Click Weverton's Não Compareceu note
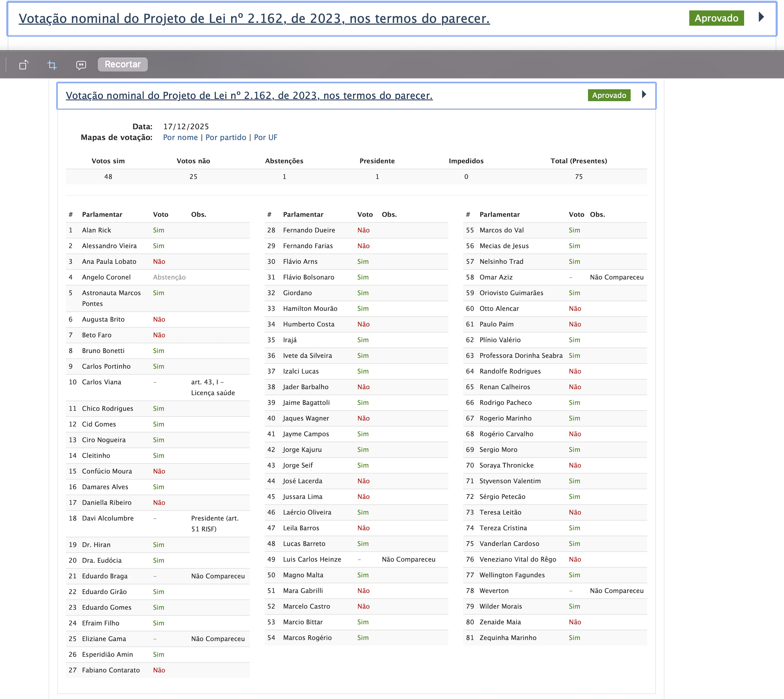Viewport: 784px width, 699px height. point(616,591)
